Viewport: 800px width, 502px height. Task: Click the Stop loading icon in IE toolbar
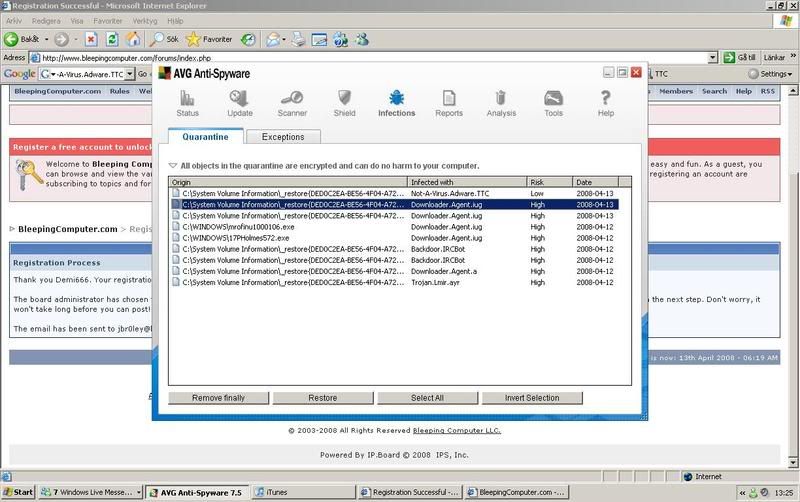(x=91, y=39)
